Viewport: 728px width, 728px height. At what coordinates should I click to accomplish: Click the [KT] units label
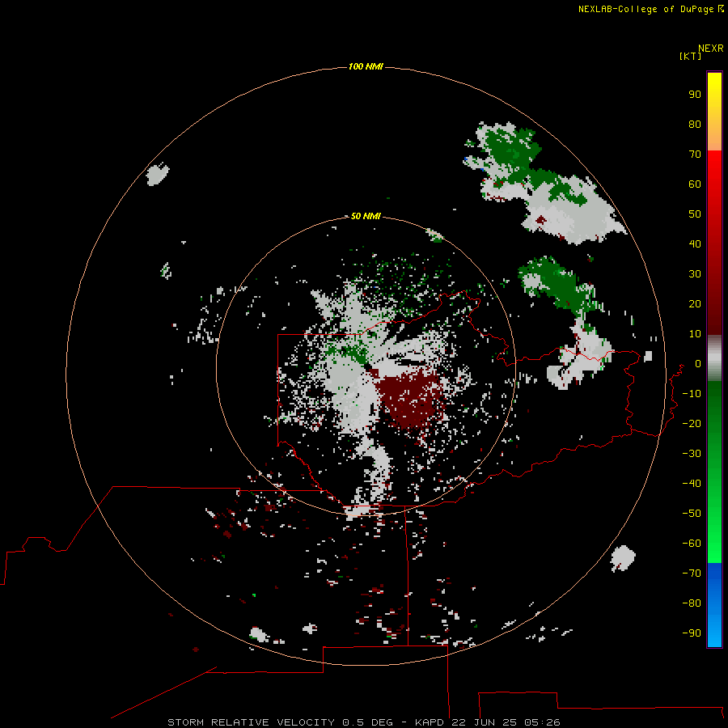(x=690, y=56)
